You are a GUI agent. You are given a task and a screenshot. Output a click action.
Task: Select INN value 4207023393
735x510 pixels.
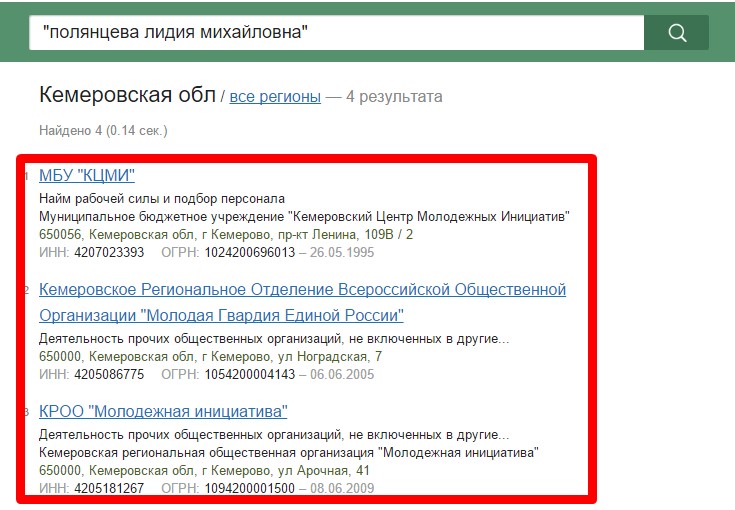(109, 252)
